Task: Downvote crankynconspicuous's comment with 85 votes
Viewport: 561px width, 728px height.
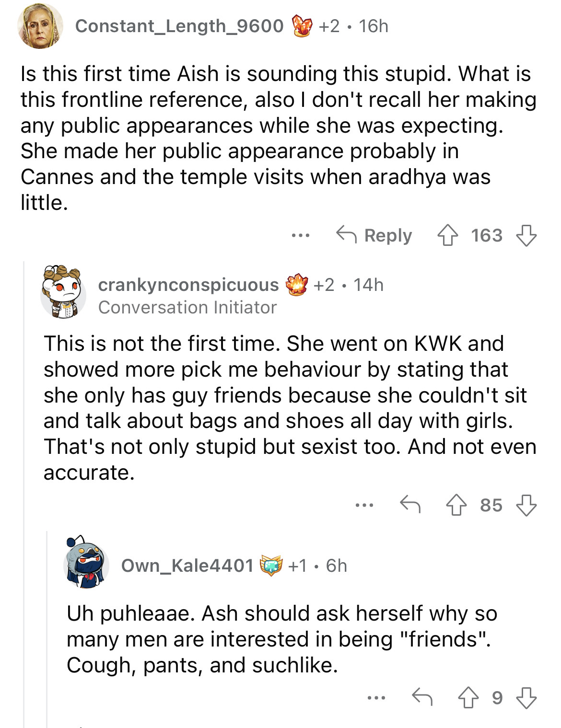Action: point(526,505)
